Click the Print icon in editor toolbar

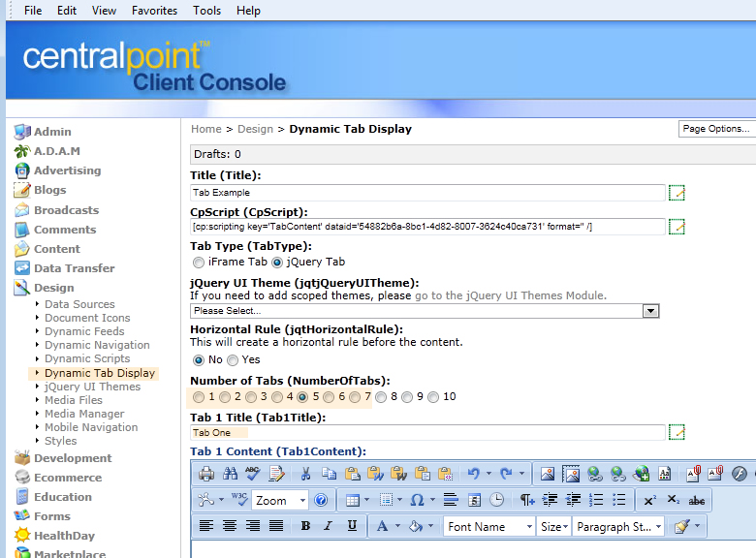206,474
